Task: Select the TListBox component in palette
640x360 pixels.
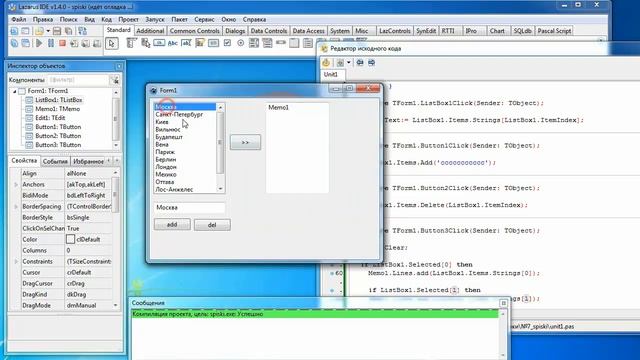Action: tap(254, 43)
